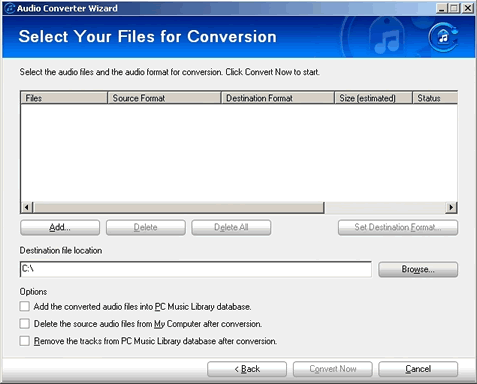The image size is (477, 384).
Task: Click the music converter logo in header
Action: (443, 37)
